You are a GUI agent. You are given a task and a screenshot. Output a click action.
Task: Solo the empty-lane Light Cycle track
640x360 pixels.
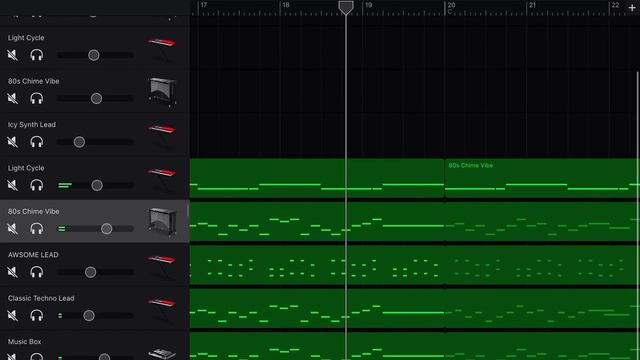[x=37, y=55]
